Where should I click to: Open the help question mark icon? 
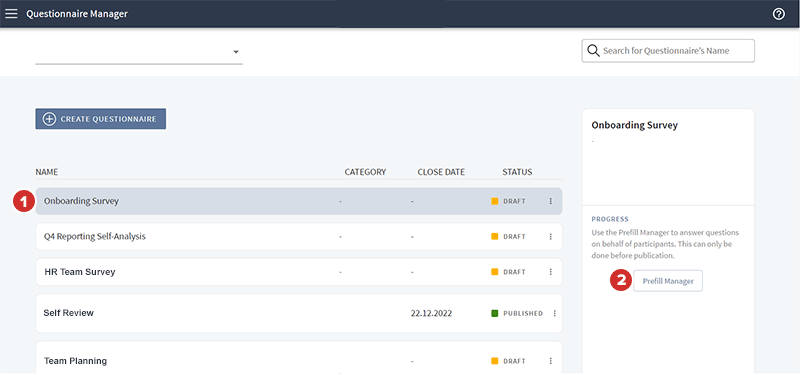click(x=779, y=14)
